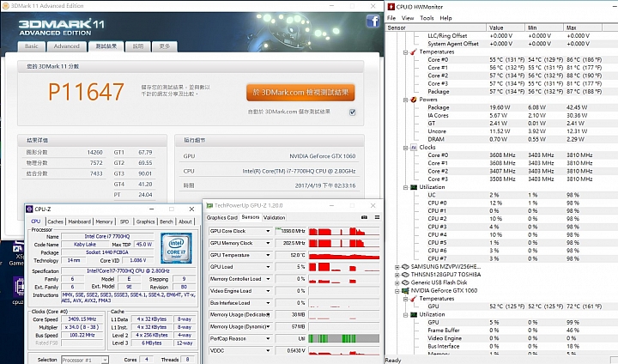
Task: Open the Memory Controller Load dropdown
Action: [x=268, y=279]
